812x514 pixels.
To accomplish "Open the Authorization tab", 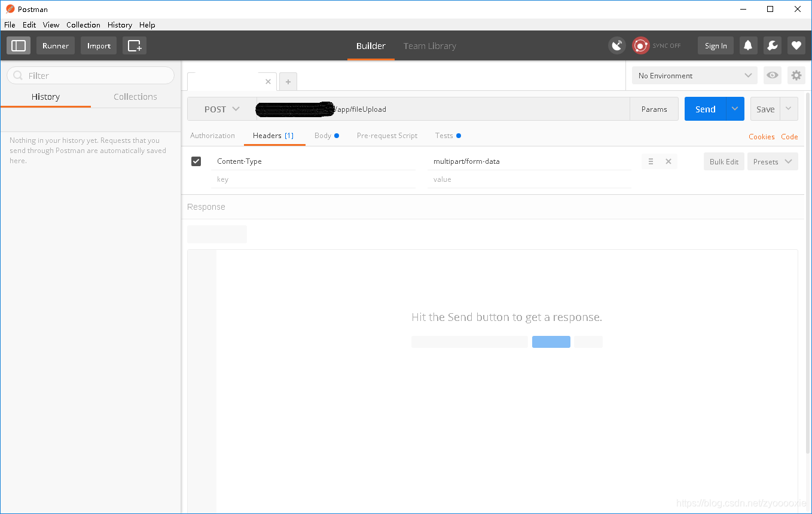I will [x=212, y=136].
